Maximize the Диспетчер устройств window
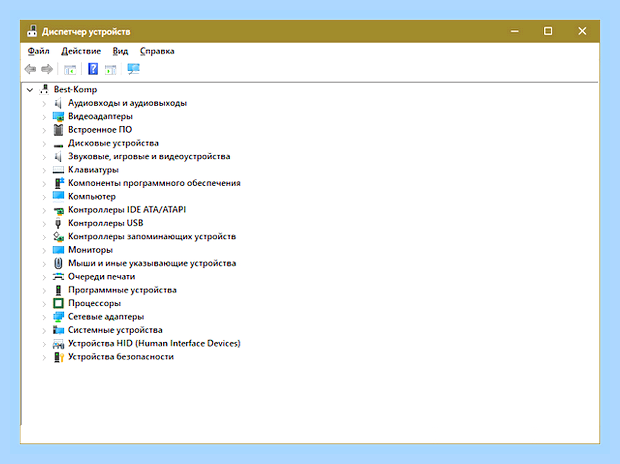The image size is (620, 464). pyautogui.click(x=548, y=31)
